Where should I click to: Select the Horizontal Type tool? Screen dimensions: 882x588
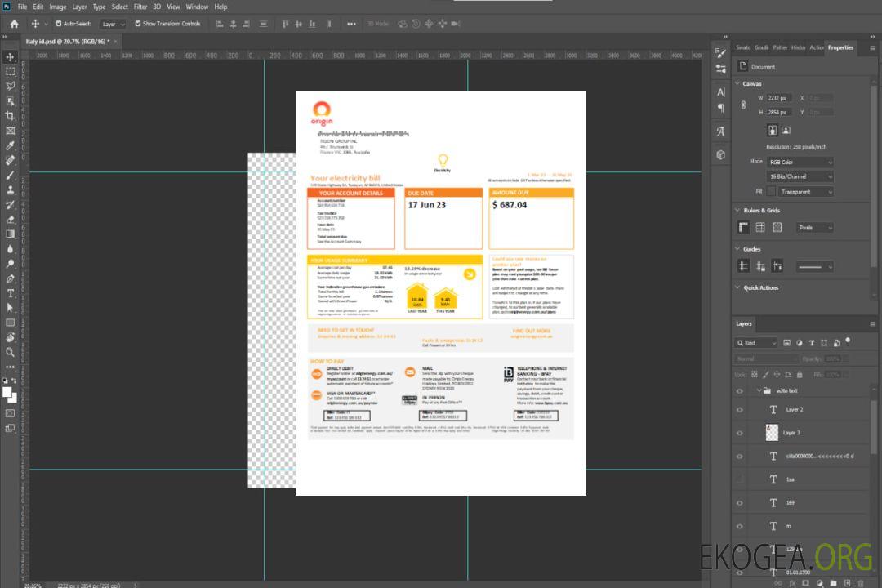click(x=10, y=292)
